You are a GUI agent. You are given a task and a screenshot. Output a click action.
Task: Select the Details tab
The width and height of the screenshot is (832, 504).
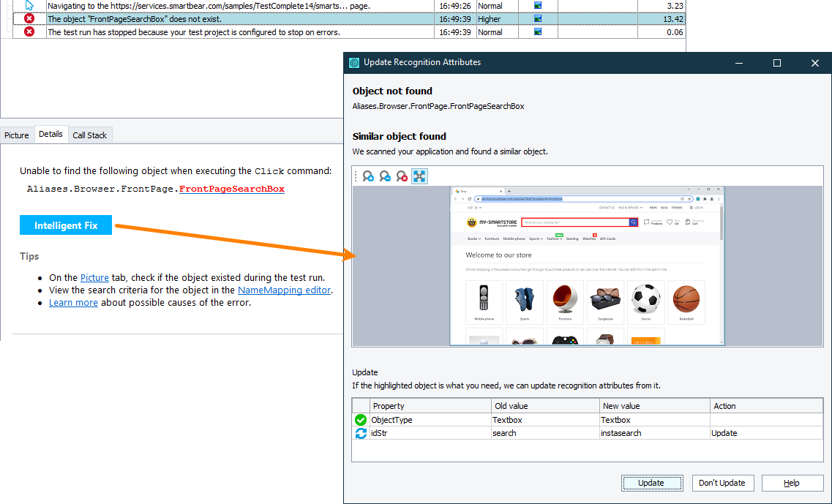[50, 134]
